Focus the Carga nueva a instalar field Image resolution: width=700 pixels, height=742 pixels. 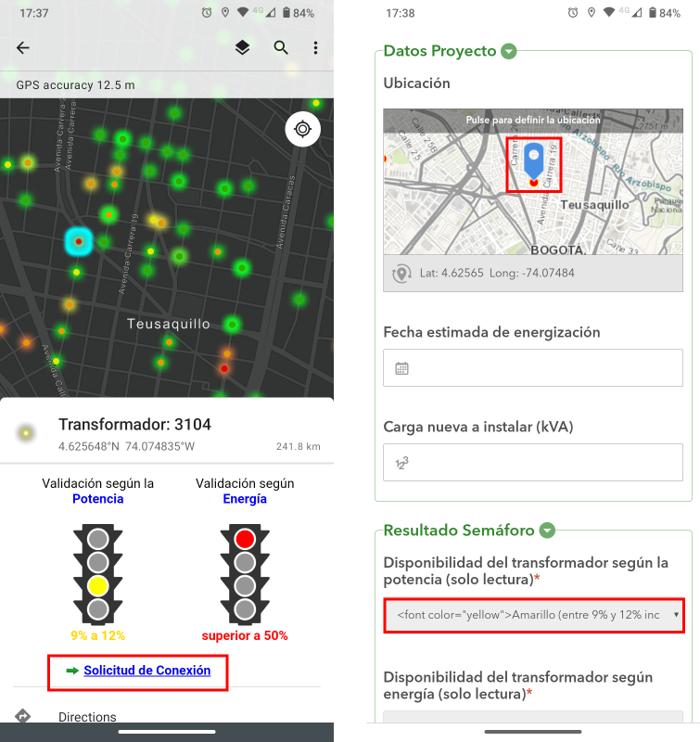(533, 462)
